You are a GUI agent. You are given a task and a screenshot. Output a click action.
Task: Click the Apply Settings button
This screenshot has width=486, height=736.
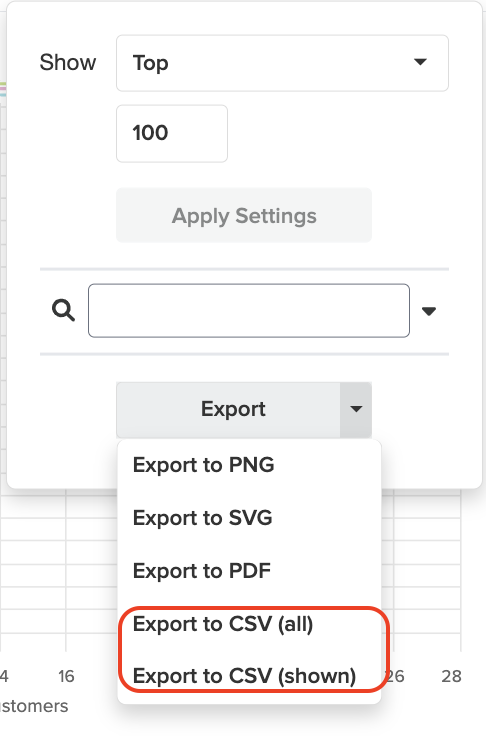click(x=244, y=215)
